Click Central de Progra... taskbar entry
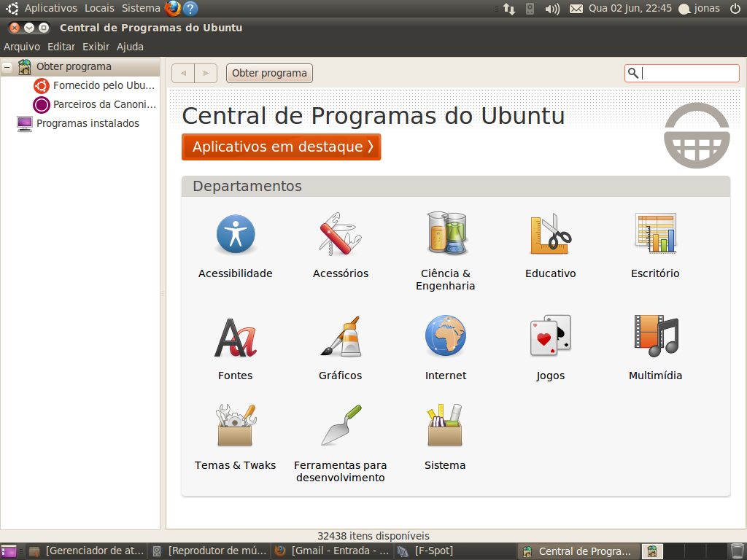The width and height of the screenshot is (747, 560). click(578, 551)
